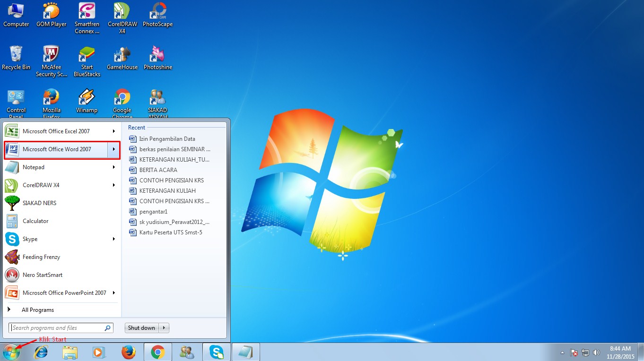Open Skype from the taskbar
The height and width of the screenshot is (361, 644).
tap(216, 352)
